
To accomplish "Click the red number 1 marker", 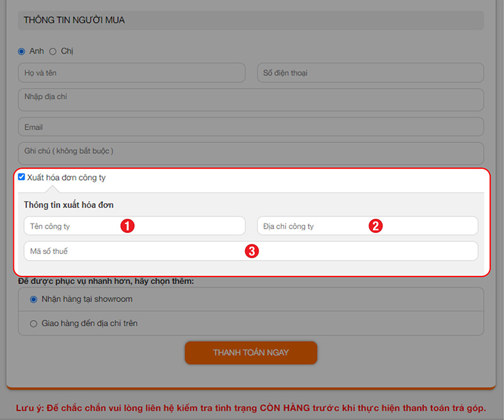I will (x=128, y=226).
